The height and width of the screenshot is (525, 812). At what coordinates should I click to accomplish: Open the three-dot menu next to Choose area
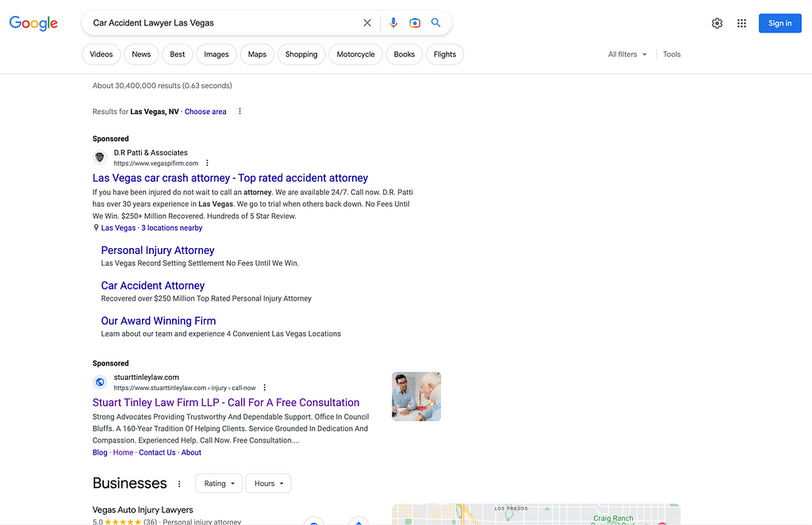tap(239, 111)
